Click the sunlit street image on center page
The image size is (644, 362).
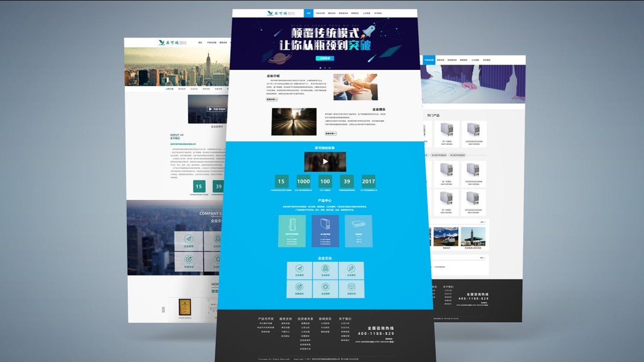pyautogui.click(x=294, y=121)
